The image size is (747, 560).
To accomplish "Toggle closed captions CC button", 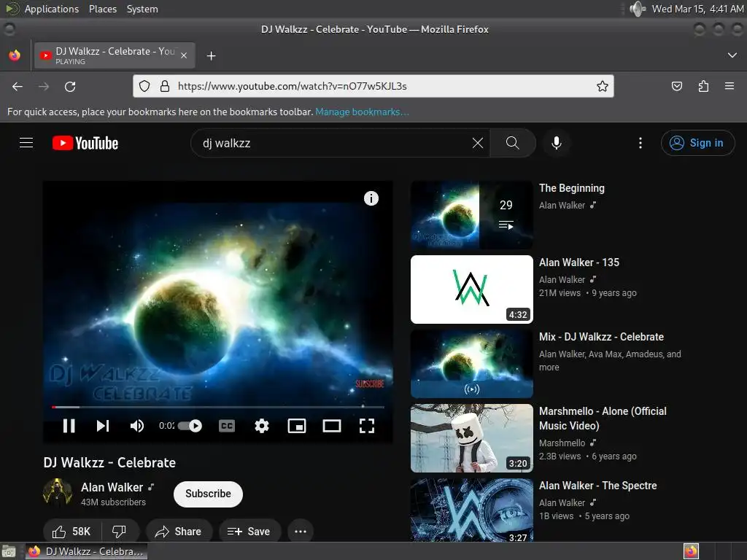I will [x=227, y=426].
